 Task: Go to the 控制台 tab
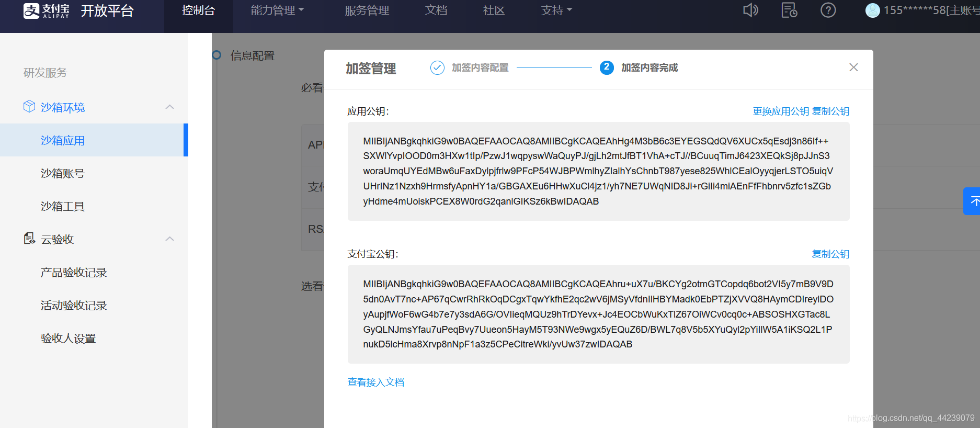198,10
